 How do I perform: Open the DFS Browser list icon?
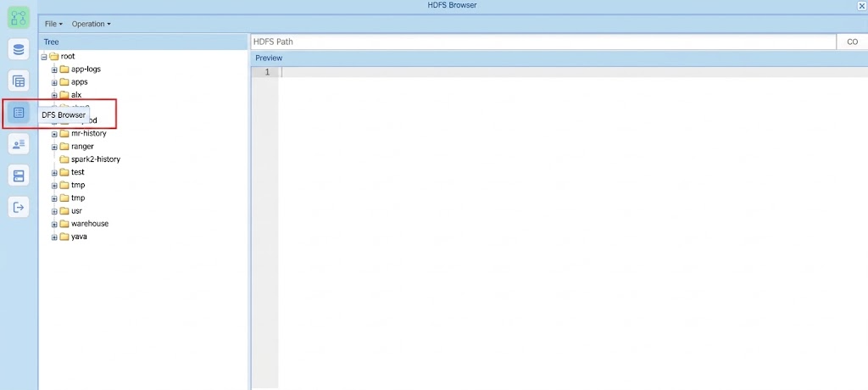(19, 113)
